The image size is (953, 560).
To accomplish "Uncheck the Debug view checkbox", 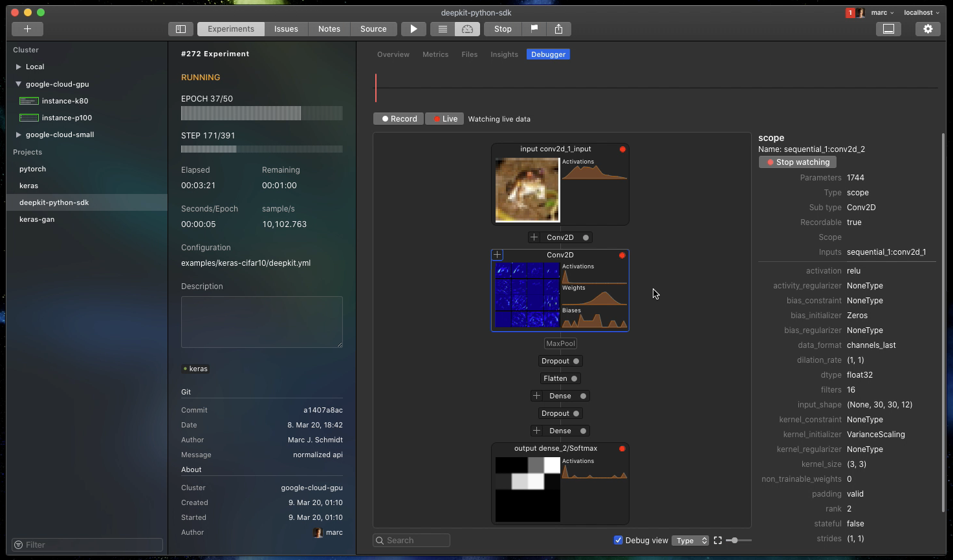I will 619,539.
